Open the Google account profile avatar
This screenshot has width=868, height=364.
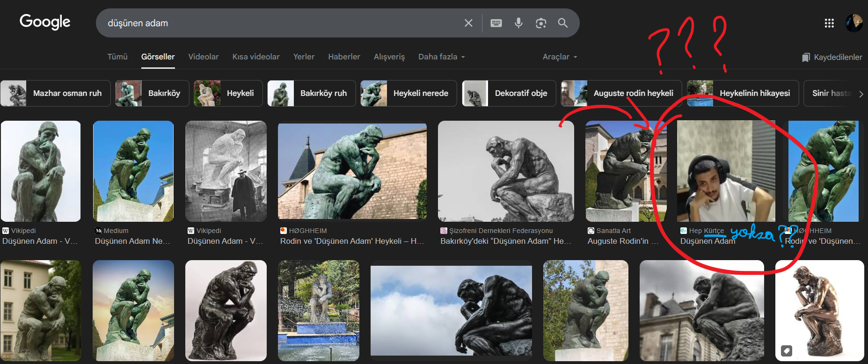[854, 23]
